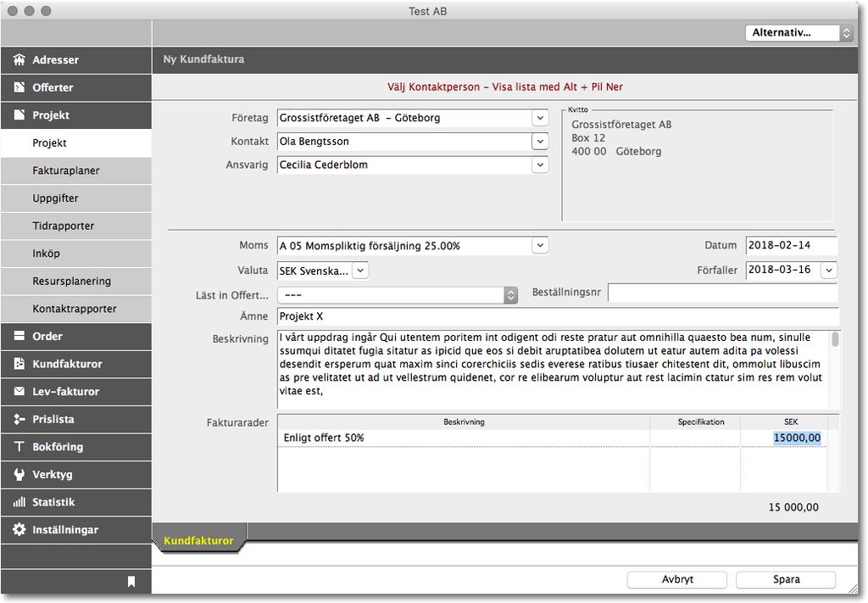Click the Ämne field with Projekt X

tap(558, 316)
